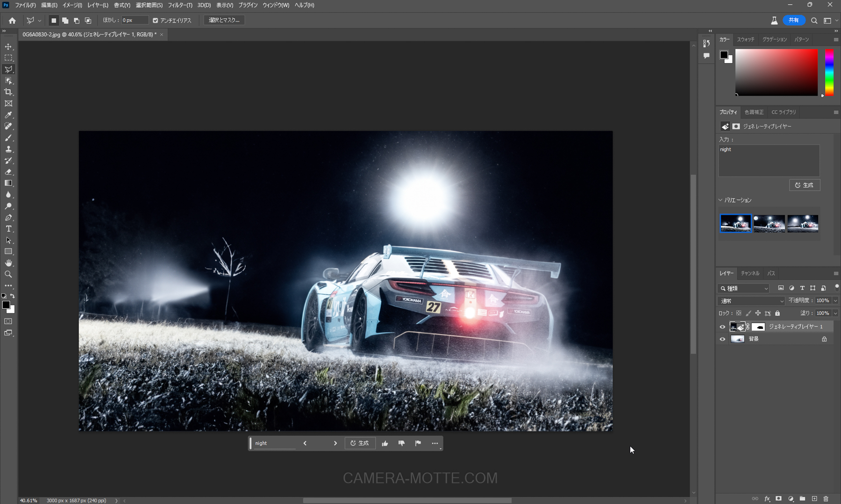Click the blue 共有 share button
The image size is (841, 504).
coord(793,20)
